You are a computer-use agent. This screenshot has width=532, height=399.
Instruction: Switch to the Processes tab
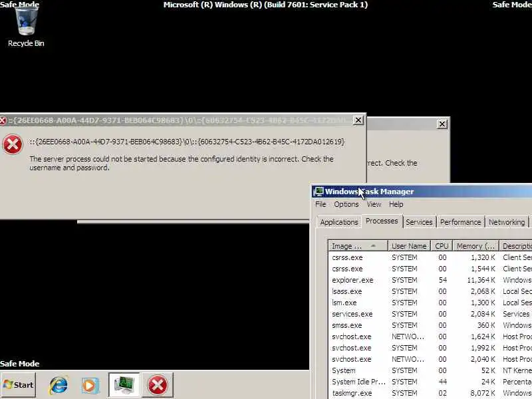coord(382,221)
